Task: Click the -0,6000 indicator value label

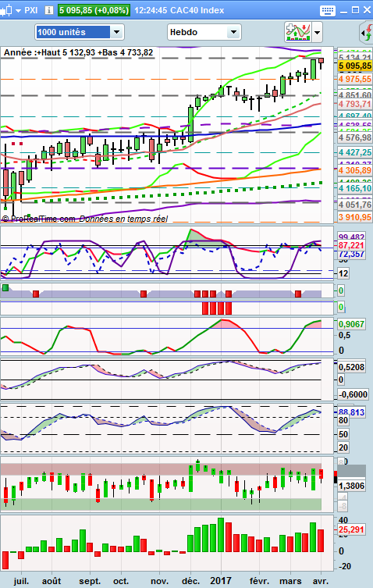Action: [x=353, y=394]
